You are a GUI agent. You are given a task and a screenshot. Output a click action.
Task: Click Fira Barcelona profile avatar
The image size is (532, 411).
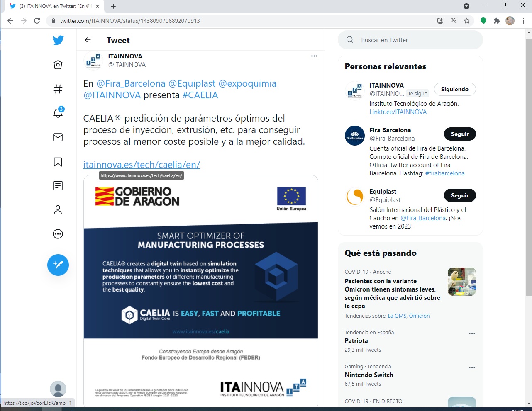point(355,136)
